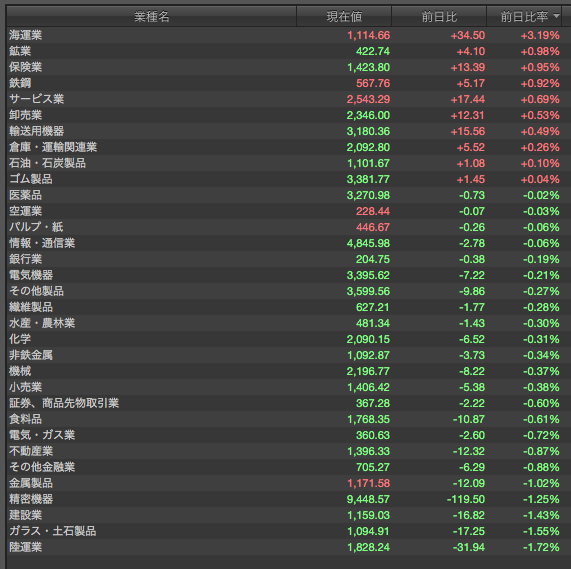Select the 鉱業 sector name

(x=20, y=51)
